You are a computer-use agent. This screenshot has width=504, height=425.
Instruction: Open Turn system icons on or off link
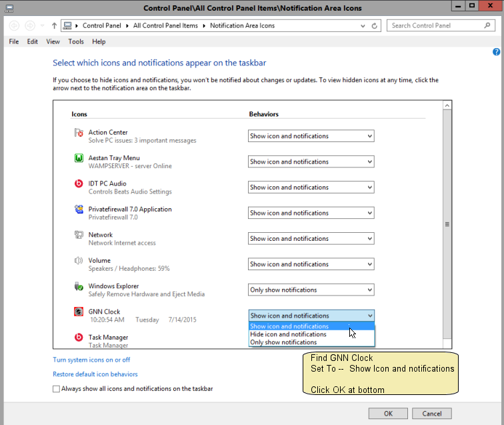coord(91,360)
